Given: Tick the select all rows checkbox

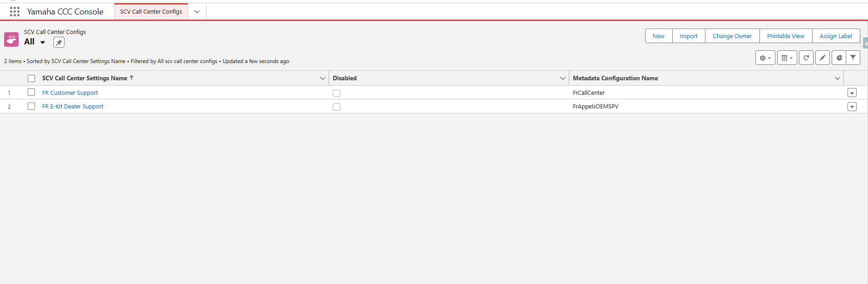Looking at the screenshot, I should tap(31, 78).
